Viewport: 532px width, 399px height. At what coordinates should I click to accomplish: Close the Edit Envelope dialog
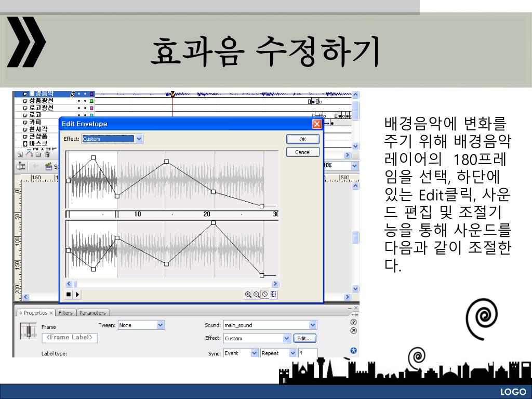coord(317,124)
